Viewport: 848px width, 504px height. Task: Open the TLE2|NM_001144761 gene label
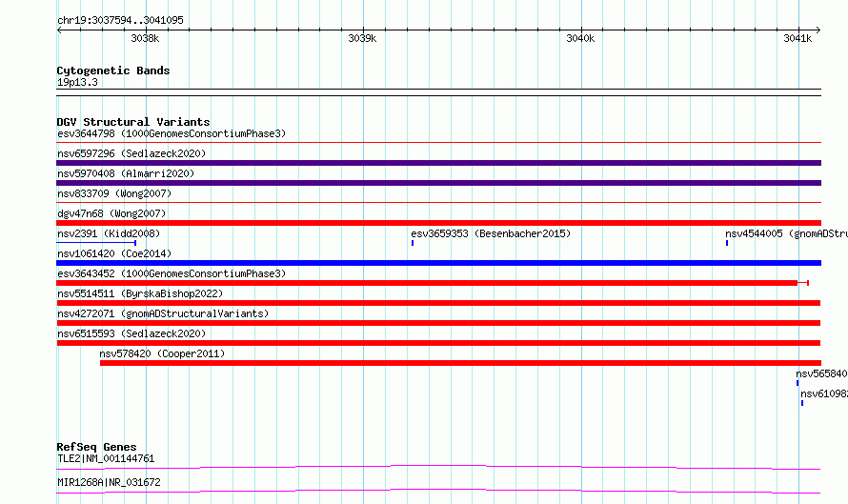coord(106,458)
